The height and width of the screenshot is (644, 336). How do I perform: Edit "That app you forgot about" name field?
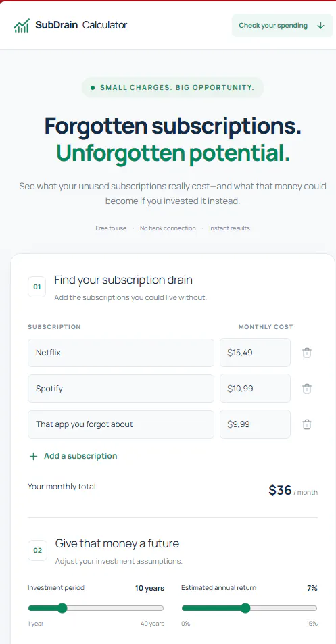121,424
